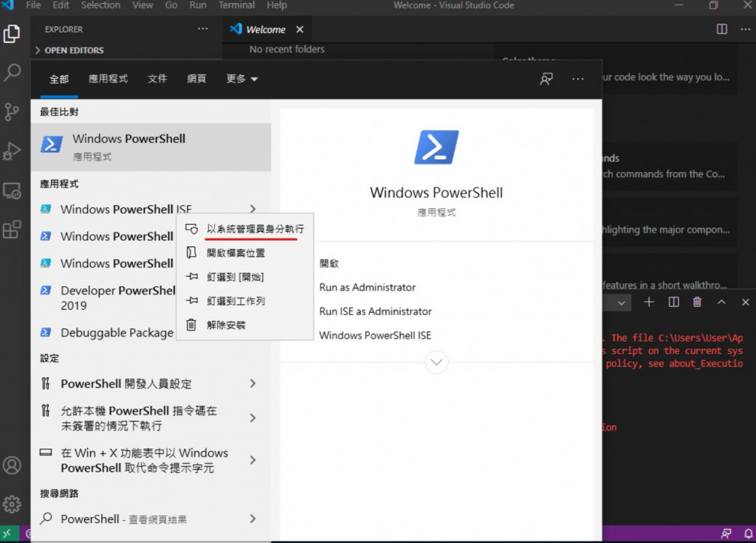Screen dimensions: 756x543
Task: Open the Remote Explorer view
Action: [x=12, y=191]
